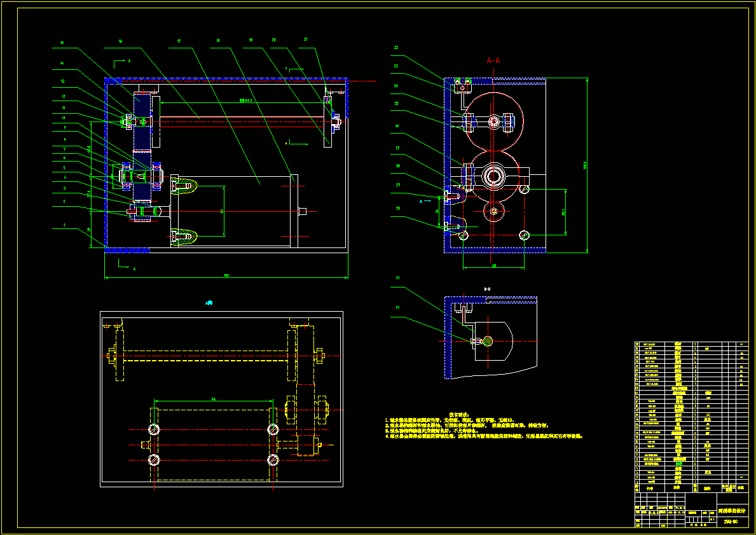Click part balloon number 5
The height and width of the screenshot is (535, 756).
(x=65, y=168)
